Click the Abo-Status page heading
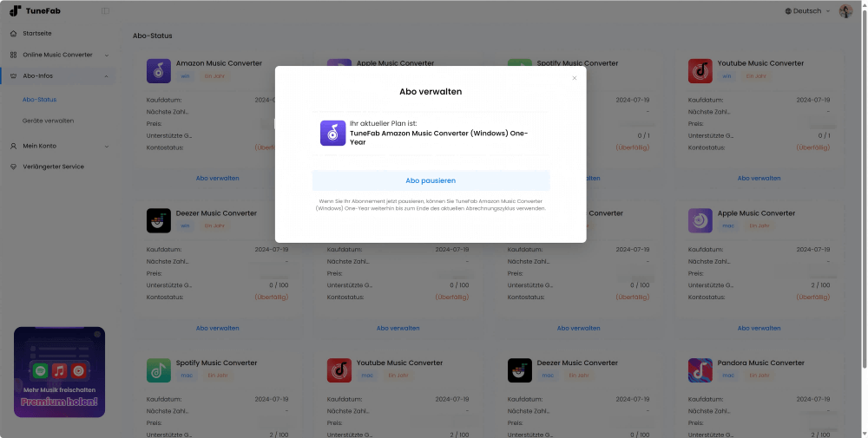Image resolution: width=868 pixels, height=438 pixels. coord(152,36)
